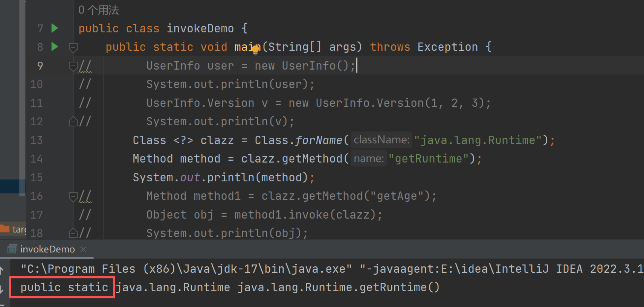Screen dimensions: 644x307
Task: Collapse the comment block starting at line 9
Action: tap(73, 66)
